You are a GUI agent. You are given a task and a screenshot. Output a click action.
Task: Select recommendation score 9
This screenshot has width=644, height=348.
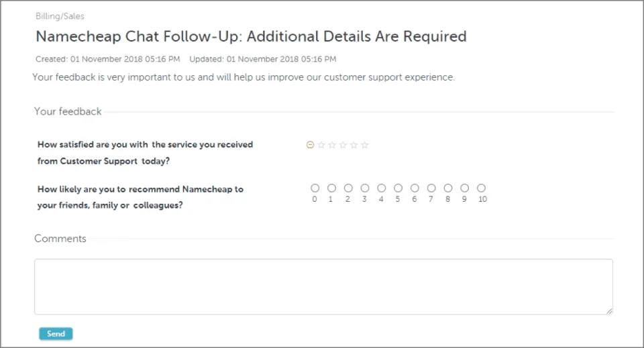pyautogui.click(x=464, y=188)
